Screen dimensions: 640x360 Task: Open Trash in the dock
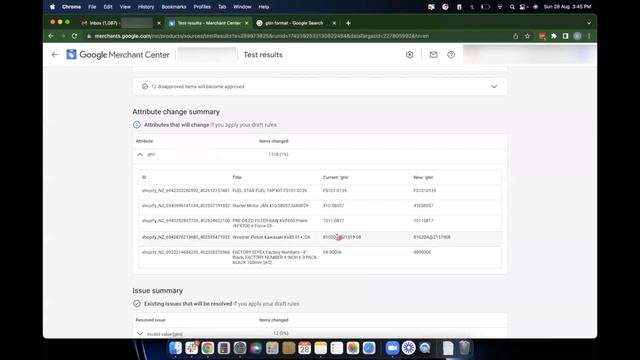(464, 348)
